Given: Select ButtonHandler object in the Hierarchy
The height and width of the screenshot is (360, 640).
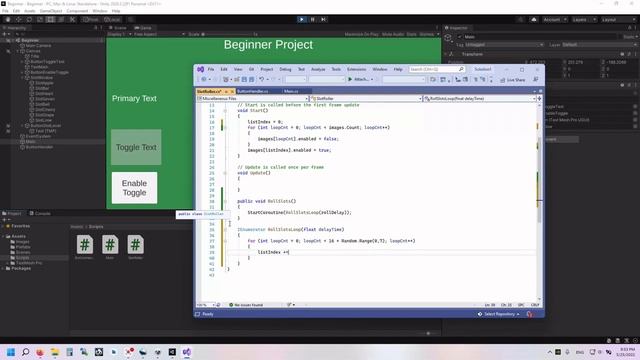Looking at the screenshot, I should pos(39,147).
